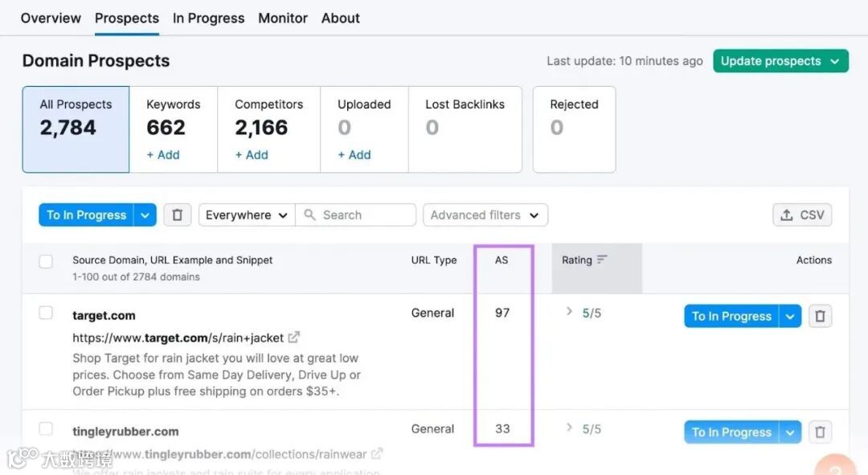Open tingleyrubber.com URL external link icon
This screenshot has height=475, width=868.
(x=377, y=453)
